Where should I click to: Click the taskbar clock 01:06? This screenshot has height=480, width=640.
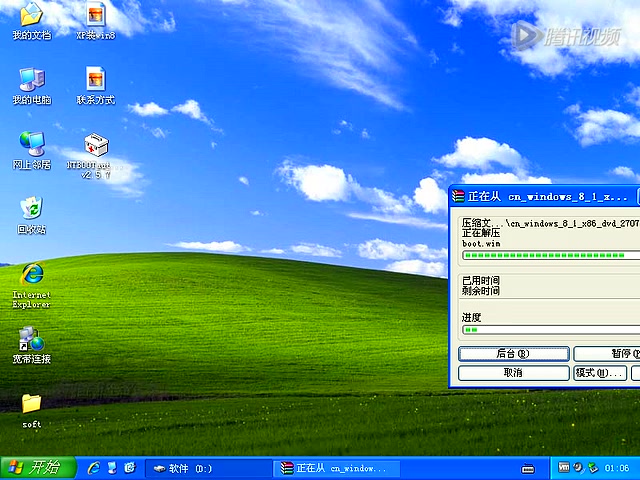[x=617, y=468]
